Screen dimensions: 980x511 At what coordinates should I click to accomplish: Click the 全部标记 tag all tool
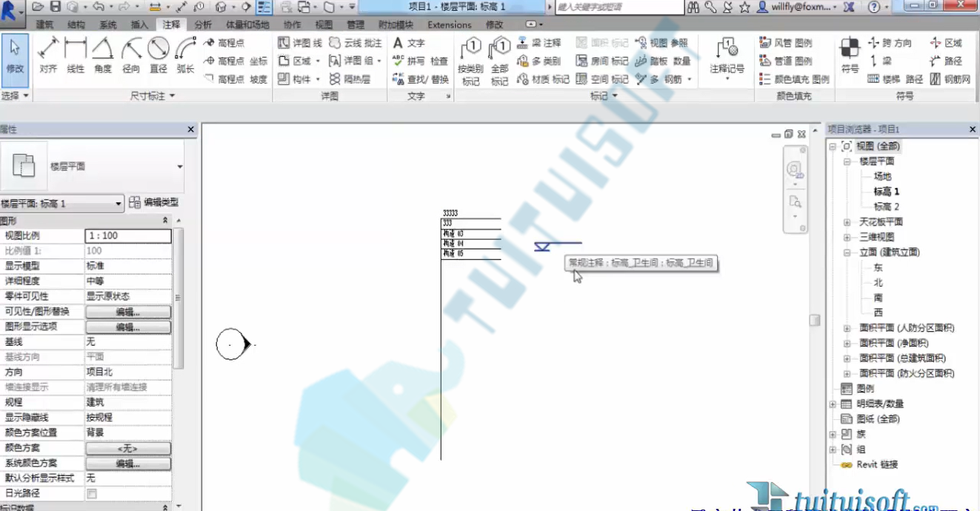coord(500,62)
